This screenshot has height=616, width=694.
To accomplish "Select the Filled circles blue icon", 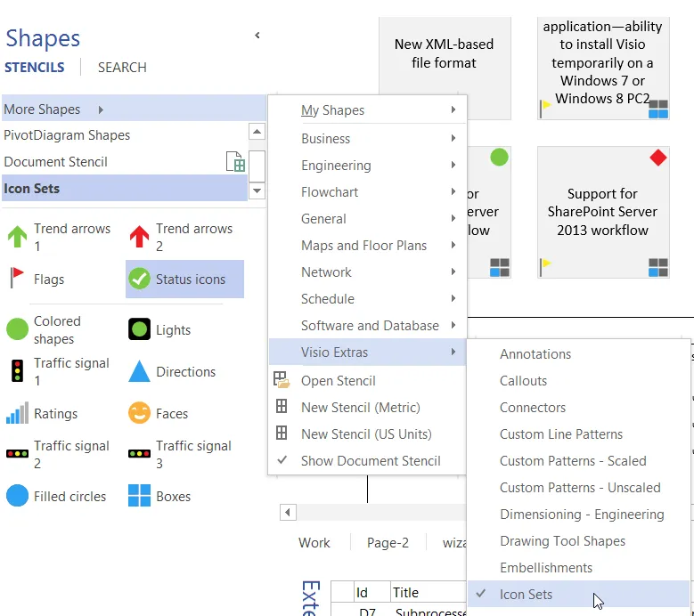I will [17, 495].
